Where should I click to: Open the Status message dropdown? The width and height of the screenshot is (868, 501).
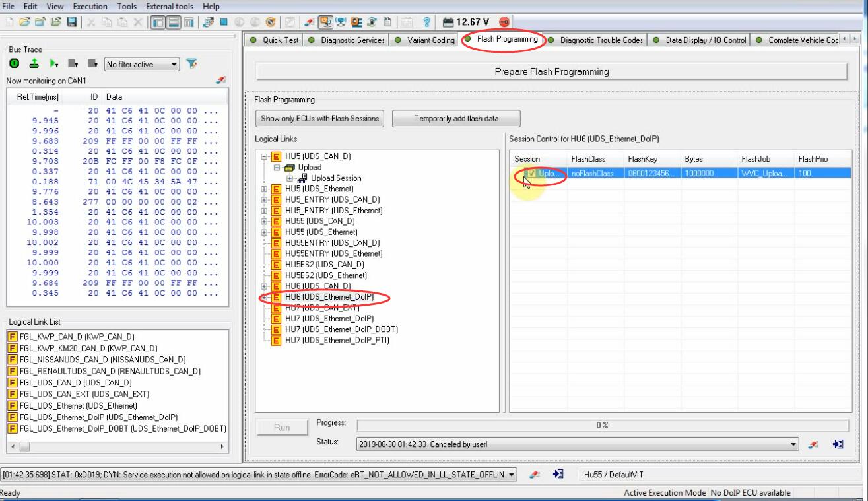coord(794,444)
